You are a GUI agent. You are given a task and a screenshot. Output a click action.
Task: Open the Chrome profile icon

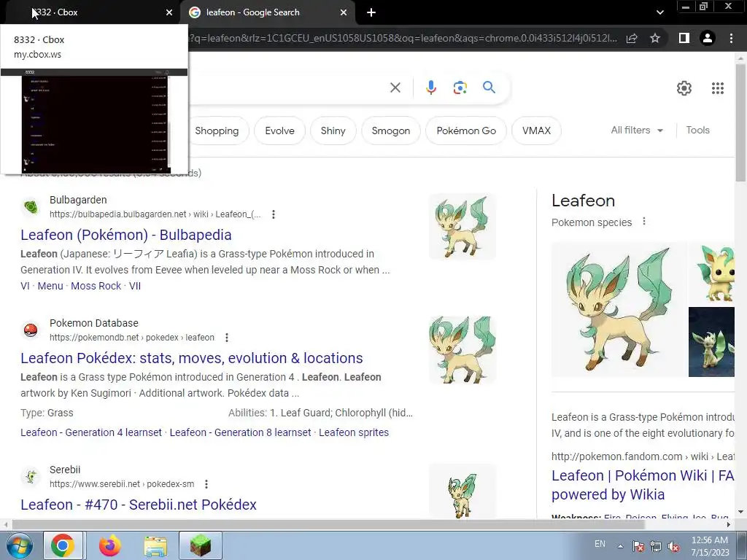click(708, 38)
